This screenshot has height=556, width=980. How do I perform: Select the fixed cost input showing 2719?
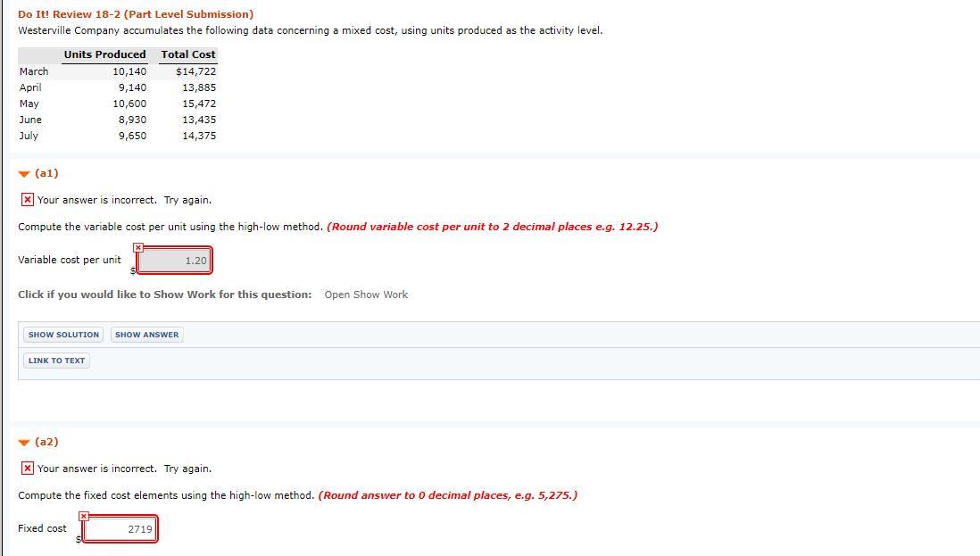tap(120, 528)
